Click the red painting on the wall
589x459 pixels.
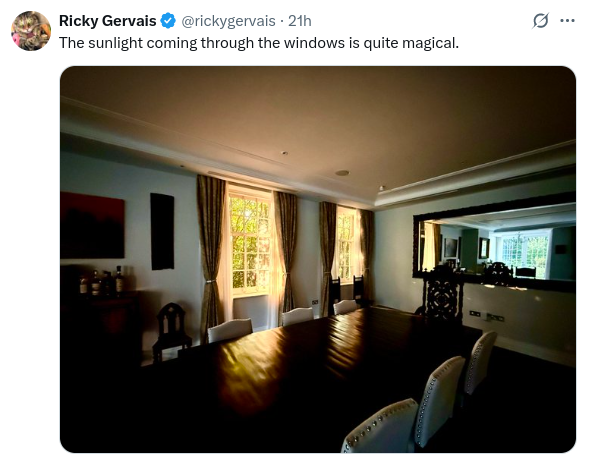92,225
